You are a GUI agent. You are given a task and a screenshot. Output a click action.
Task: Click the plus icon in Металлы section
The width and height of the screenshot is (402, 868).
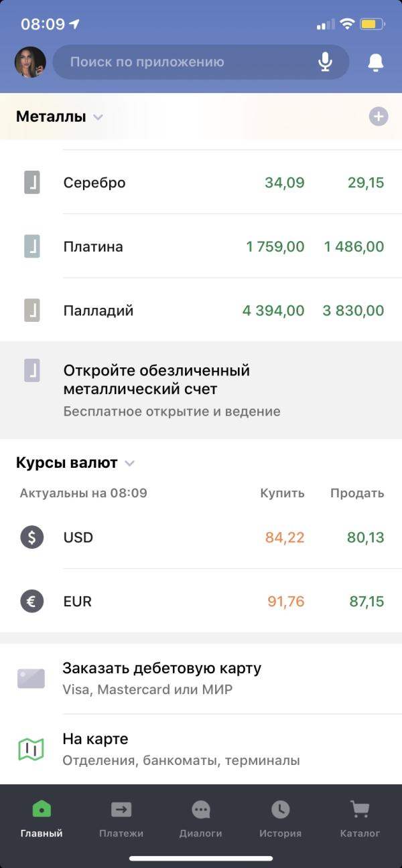click(379, 116)
